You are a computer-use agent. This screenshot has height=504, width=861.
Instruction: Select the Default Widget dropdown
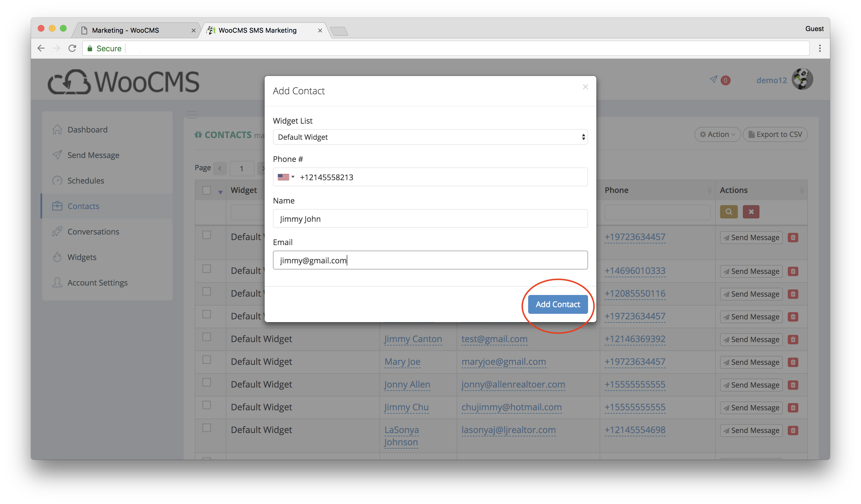[430, 137]
